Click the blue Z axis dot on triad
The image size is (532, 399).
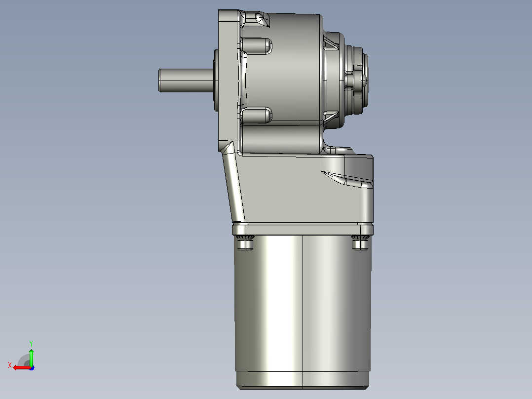pos(32,368)
